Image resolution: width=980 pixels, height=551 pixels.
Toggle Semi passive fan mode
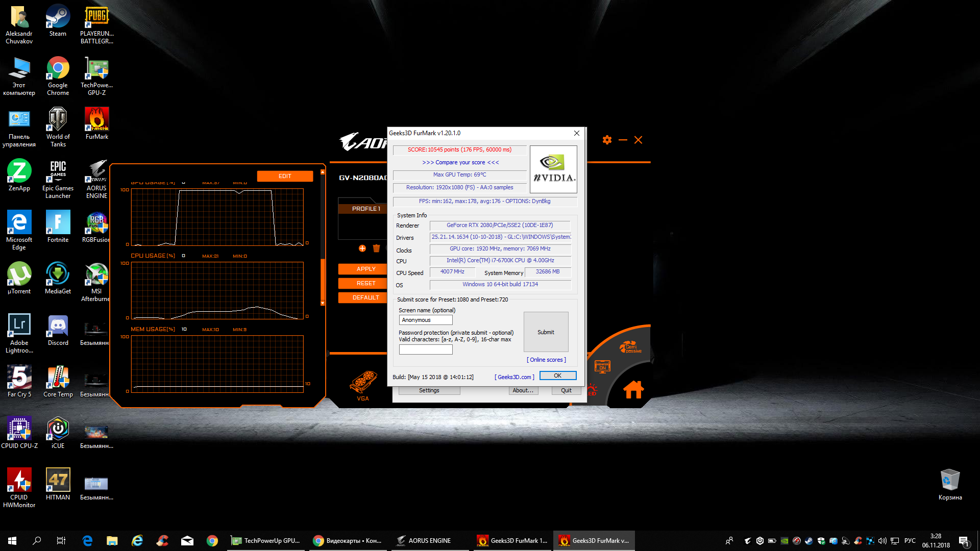pos(630,347)
